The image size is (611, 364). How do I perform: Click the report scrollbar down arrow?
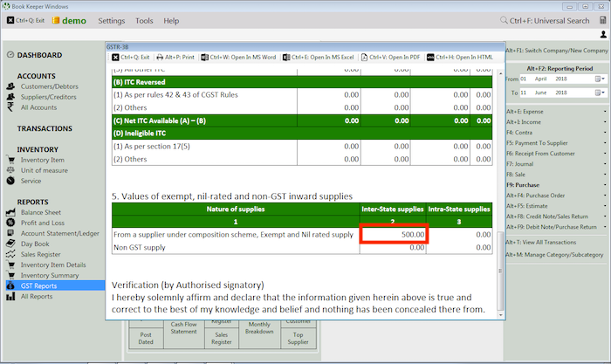coord(501,315)
